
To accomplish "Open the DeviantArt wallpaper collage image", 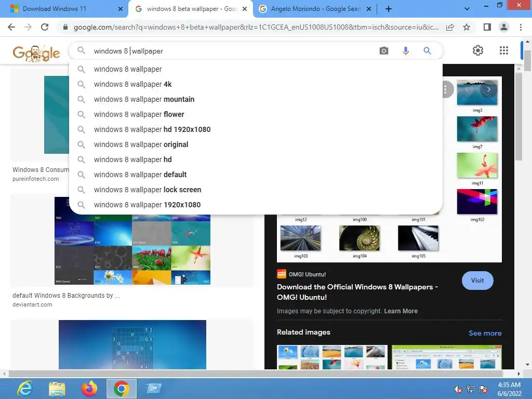I will tap(132, 249).
